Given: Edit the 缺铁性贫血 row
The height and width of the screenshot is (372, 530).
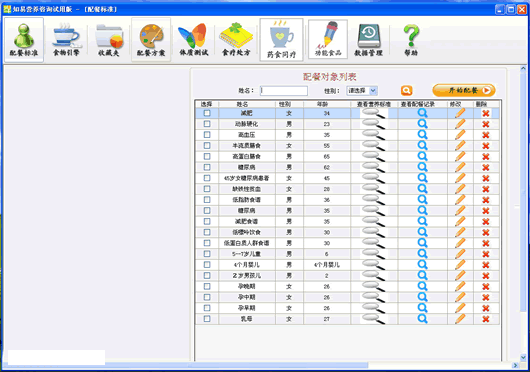Looking at the screenshot, I should pos(460,189).
